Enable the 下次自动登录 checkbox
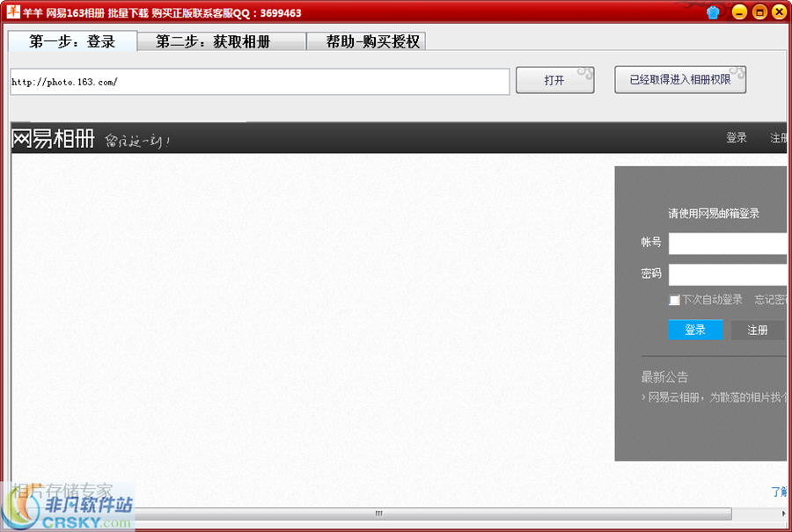The width and height of the screenshot is (792, 532). pyautogui.click(x=674, y=301)
